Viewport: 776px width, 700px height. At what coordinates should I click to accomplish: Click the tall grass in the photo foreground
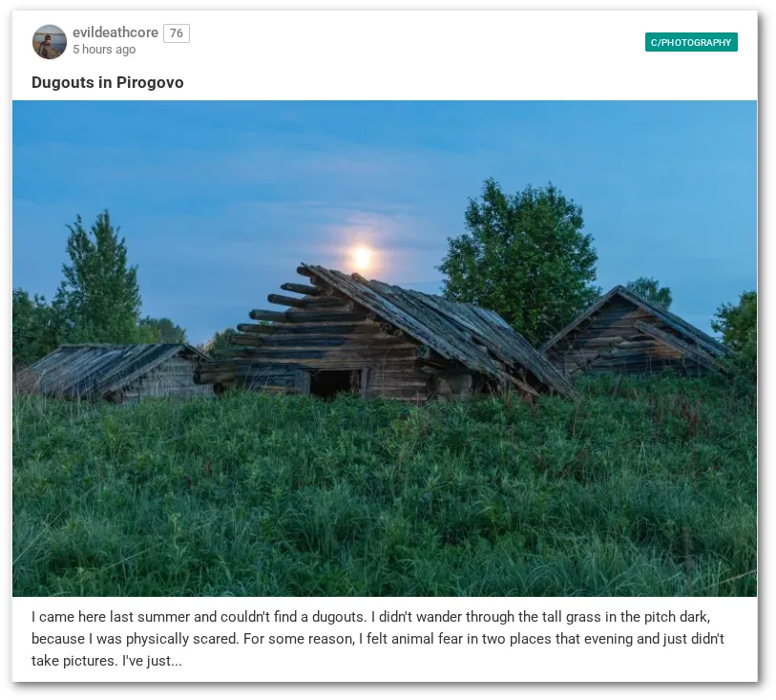pyautogui.click(x=385, y=505)
